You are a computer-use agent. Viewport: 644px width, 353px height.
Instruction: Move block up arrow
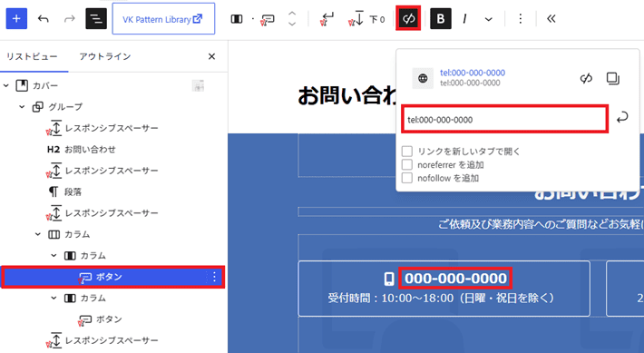point(292,14)
